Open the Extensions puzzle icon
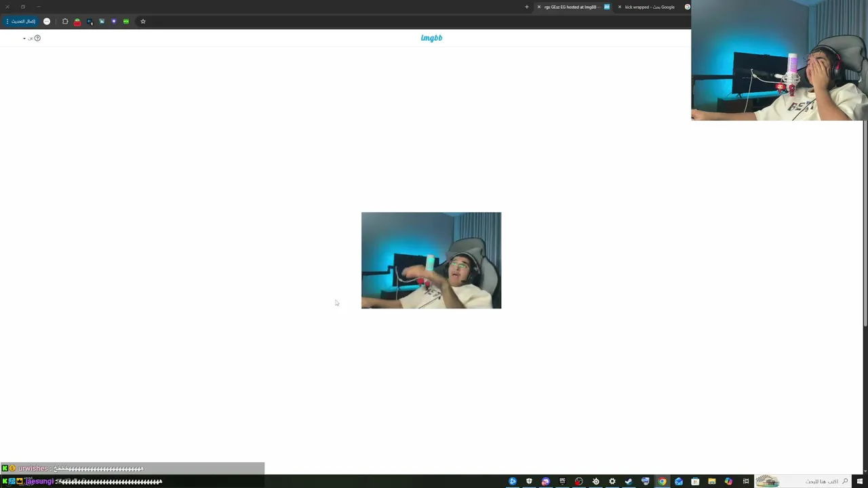 (x=65, y=21)
